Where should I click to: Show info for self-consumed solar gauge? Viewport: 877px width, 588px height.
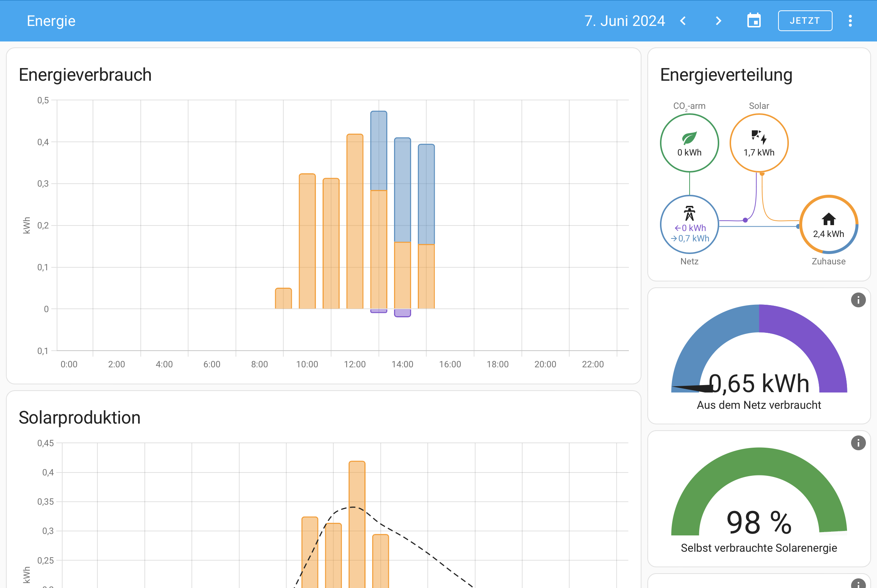coord(858,443)
